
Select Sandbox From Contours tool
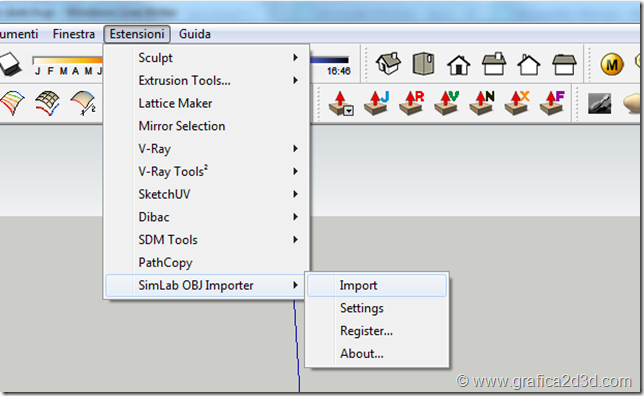pos(12,103)
